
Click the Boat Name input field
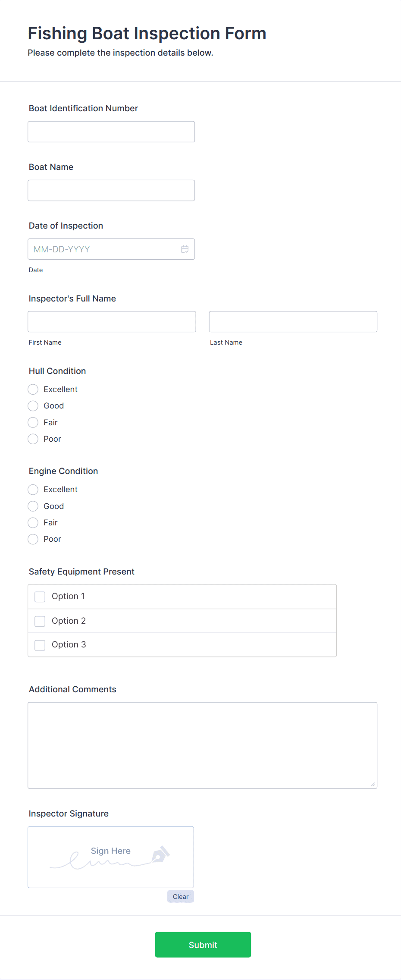[x=111, y=190]
